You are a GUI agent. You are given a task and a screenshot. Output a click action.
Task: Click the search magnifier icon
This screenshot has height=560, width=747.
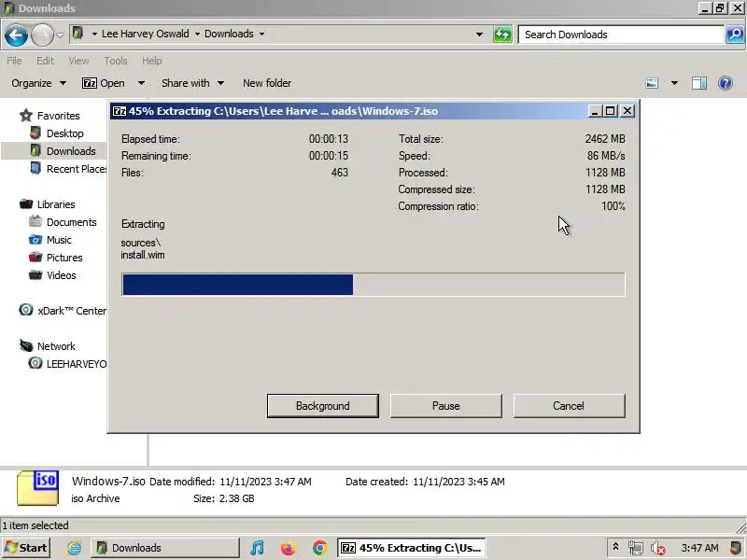(735, 35)
